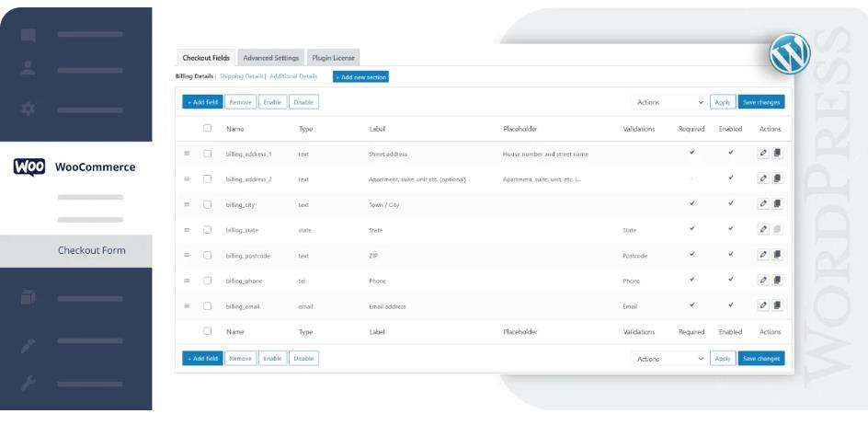Duplicate the billing_address_2 field

[x=777, y=178]
